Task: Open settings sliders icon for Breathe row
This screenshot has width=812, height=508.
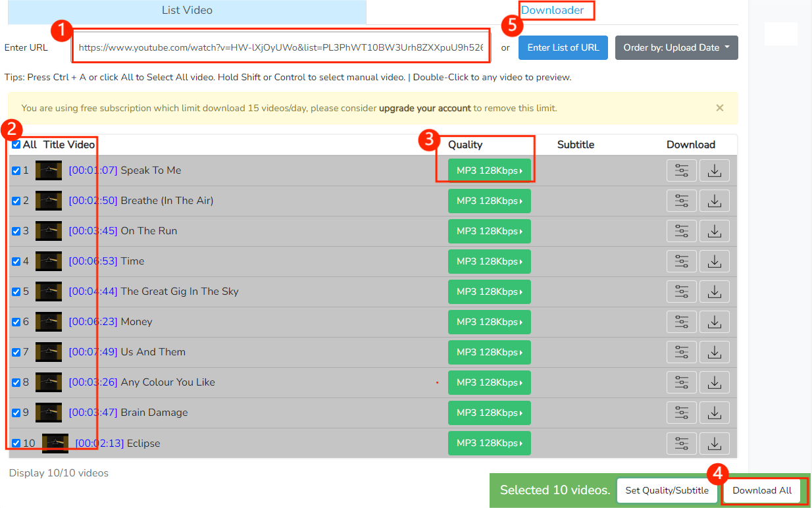Action: coord(682,201)
